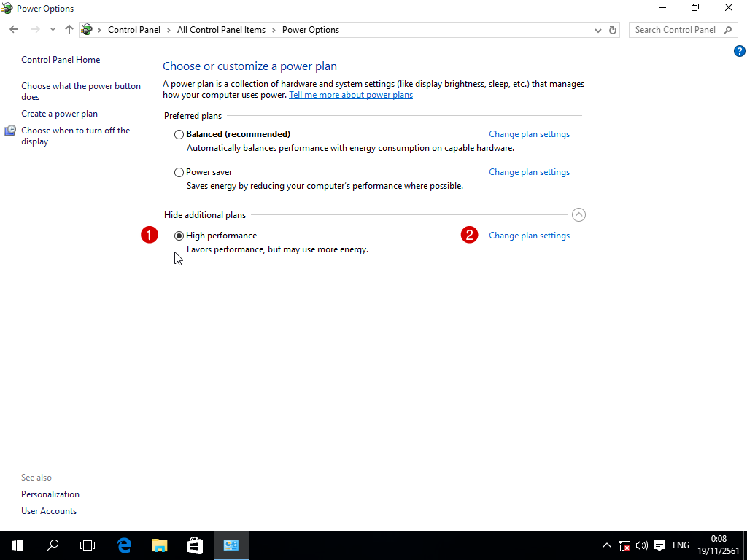Select the Balanced (recommended) power plan

[179, 134]
